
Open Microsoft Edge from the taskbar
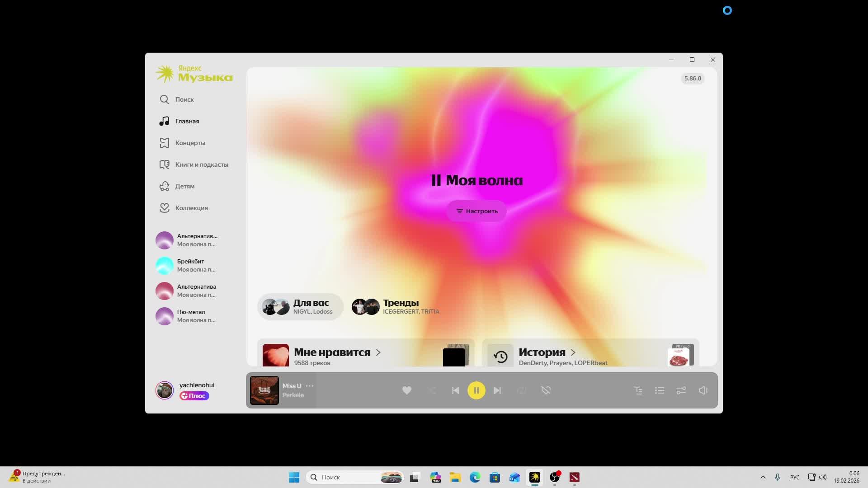pos(475,477)
